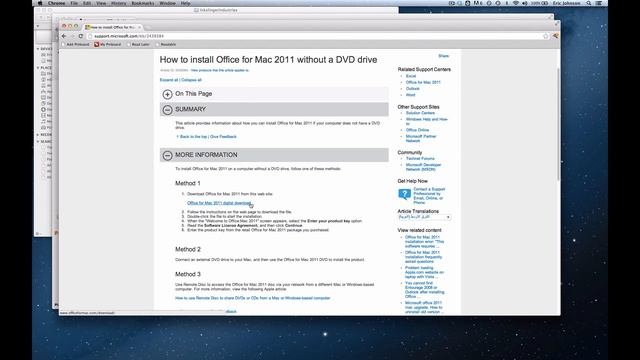The image size is (640, 360).
Task: Open the History menu
Action: pyautogui.click(x=118, y=3)
